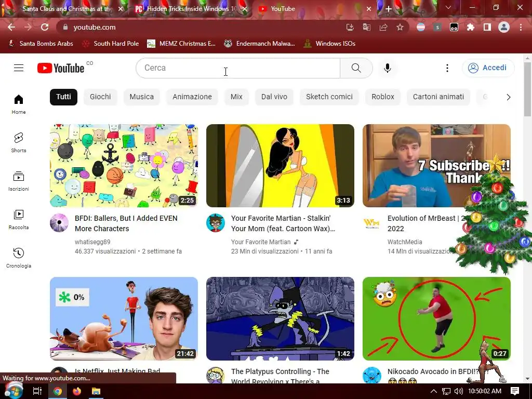
Task: Open Firefox from the taskbar
Action: (x=77, y=391)
